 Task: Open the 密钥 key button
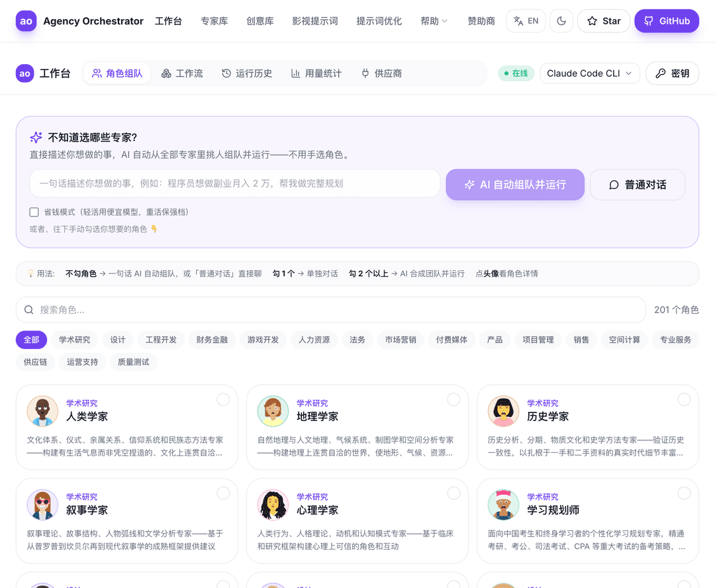tap(672, 73)
